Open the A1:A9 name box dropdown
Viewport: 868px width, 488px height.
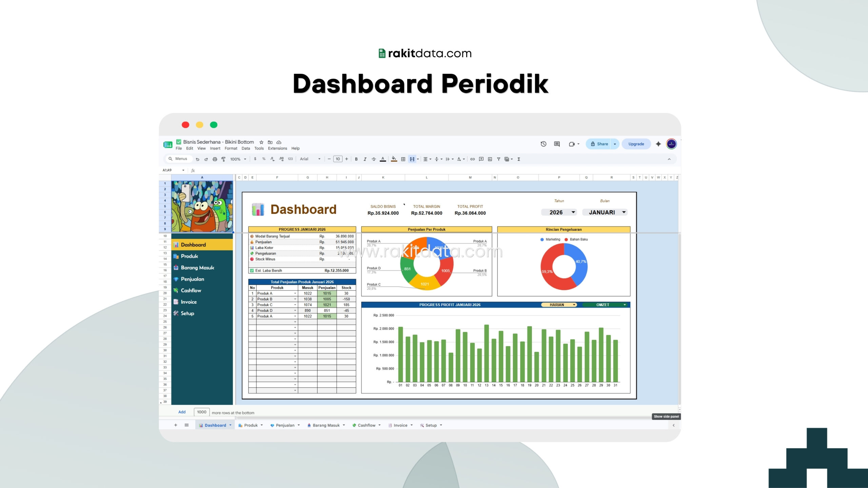[183, 170]
